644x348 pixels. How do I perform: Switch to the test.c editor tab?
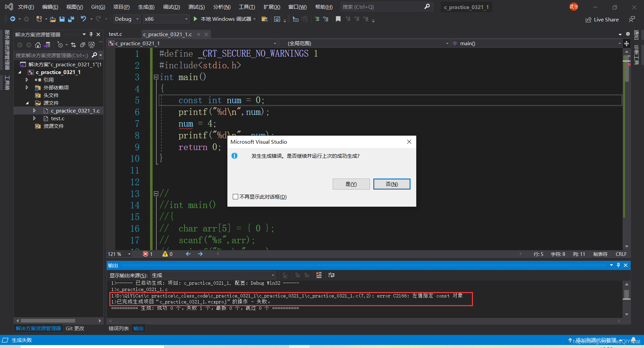[x=115, y=34]
